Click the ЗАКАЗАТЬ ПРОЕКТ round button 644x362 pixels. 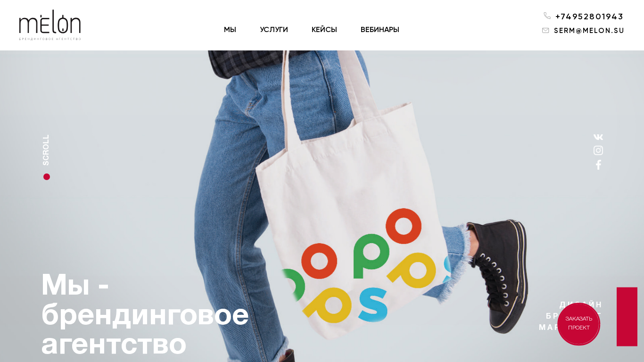579,324
